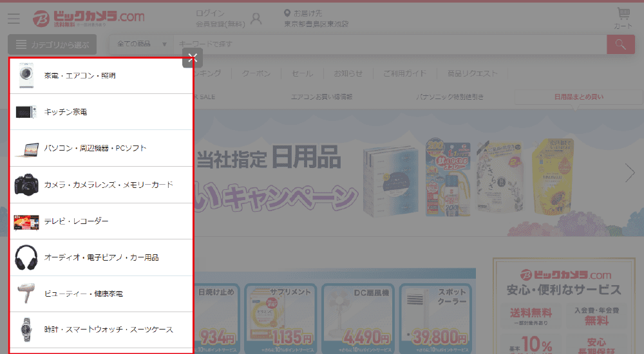Open the hamburger menu beside the logo
This screenshot has height=354, width=644.
point(14,18)
